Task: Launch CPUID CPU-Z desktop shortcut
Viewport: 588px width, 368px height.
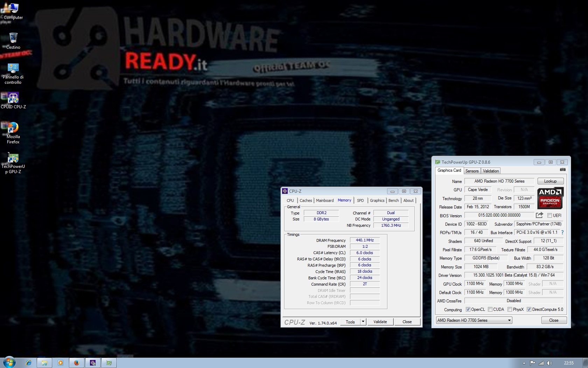Action: click(x=13, y=100)
